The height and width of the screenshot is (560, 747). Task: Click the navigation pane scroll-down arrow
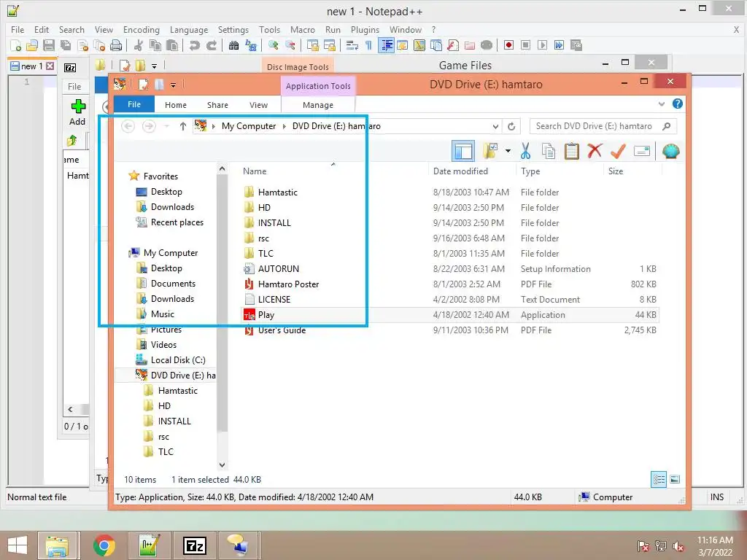(x=222, y=464)
